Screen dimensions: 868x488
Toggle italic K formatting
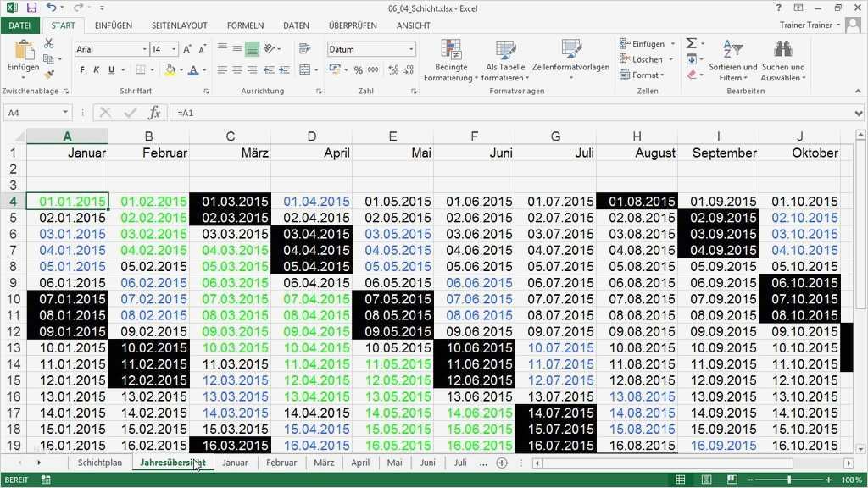(97, 69)
